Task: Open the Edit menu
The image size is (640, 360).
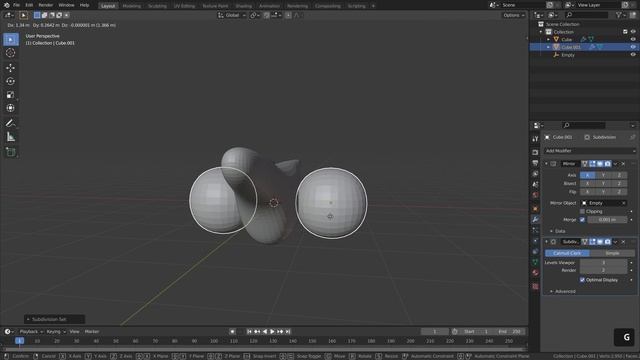Action: point(29,5)
